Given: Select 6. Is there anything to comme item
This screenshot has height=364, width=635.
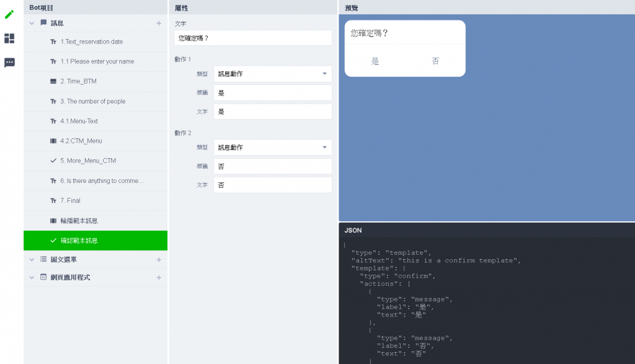Looking at the screenshot, I should (x=95, y=181).
